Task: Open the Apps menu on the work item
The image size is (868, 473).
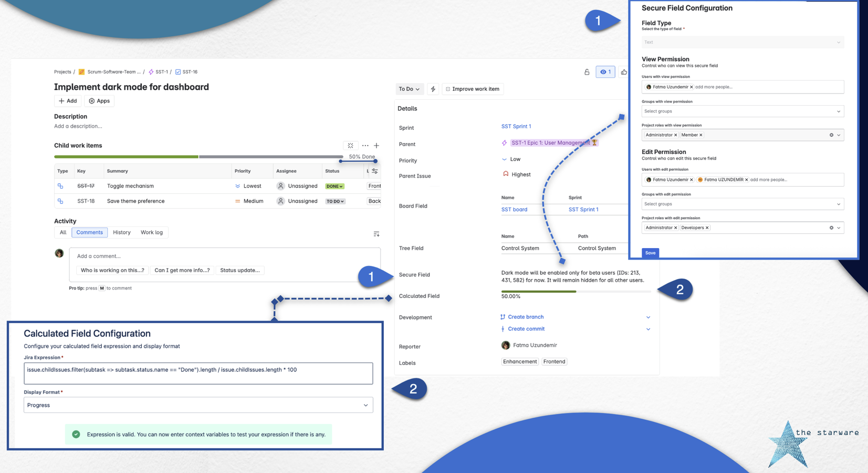Action: (x=99, y=100)
